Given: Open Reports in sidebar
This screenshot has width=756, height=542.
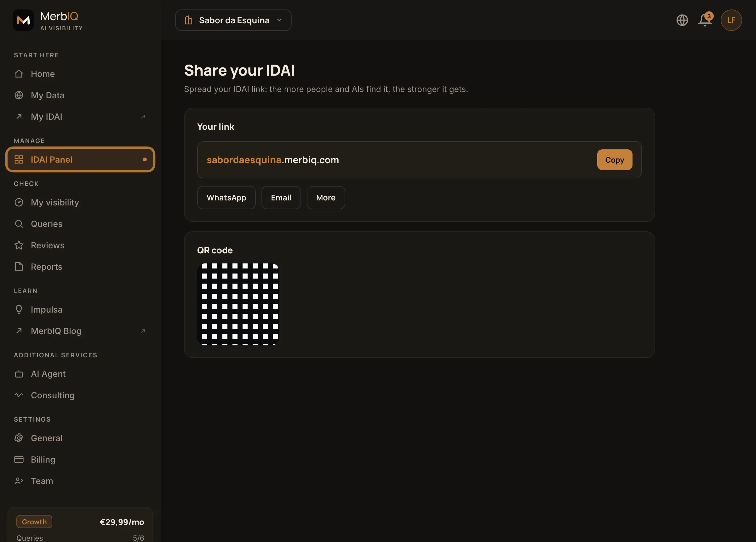Looking at the screenshot, I should point(80,267).
